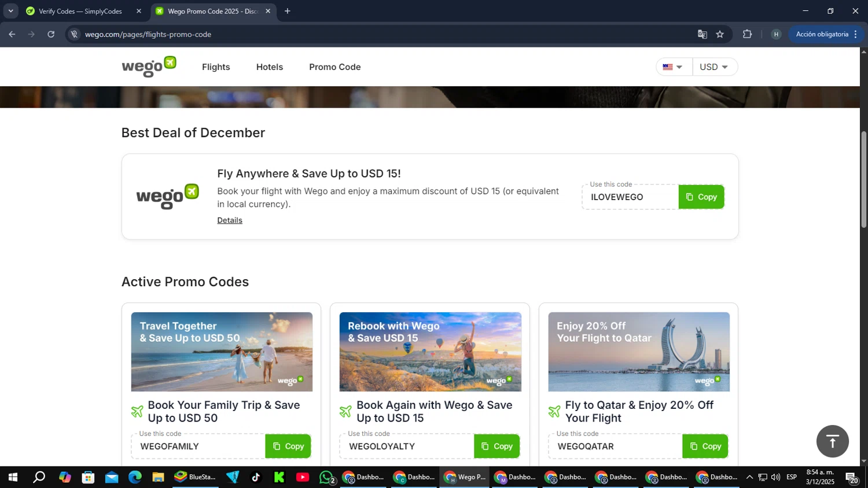868x488 pixels.
Task: Bookmark this page with the star icon
Action: coord(720,34)
